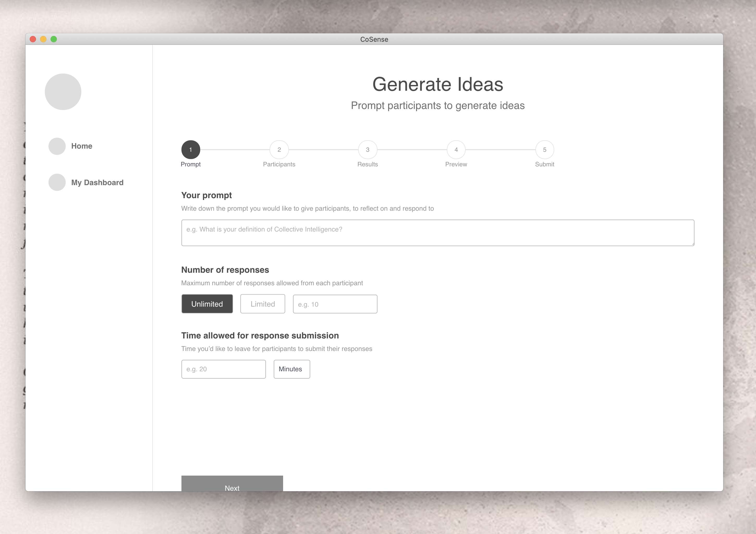Toggle the Minutes time unit selector
The width and height of the screenshot is (756, 534).
pos(290,369)
